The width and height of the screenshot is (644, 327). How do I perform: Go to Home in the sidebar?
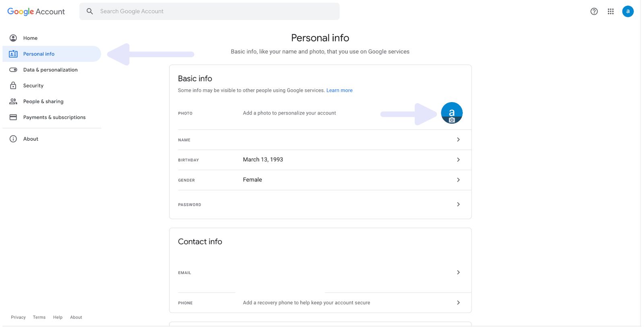click(x=30, y=38)
